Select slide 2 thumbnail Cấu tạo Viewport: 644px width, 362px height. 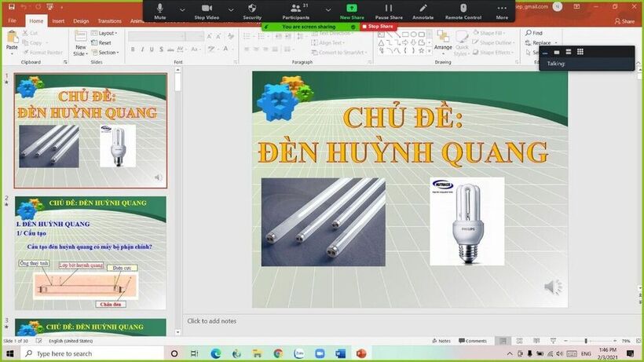pyautogui.click(x=90, y=253)
